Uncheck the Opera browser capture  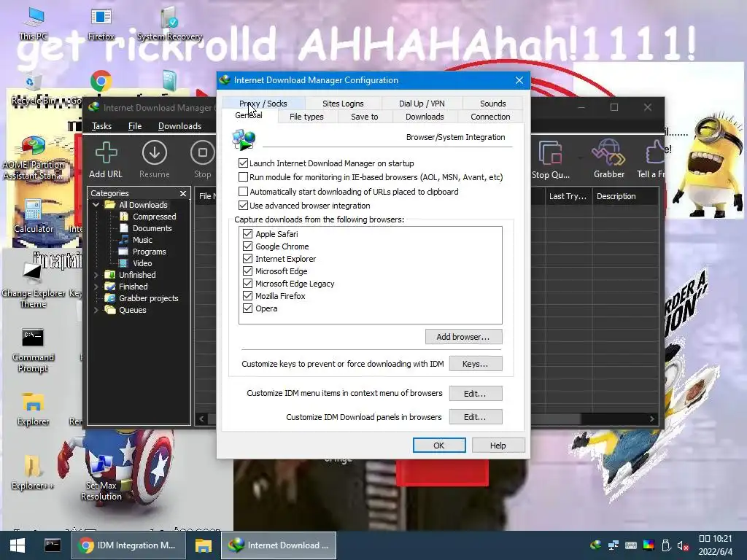pos(247,308)
